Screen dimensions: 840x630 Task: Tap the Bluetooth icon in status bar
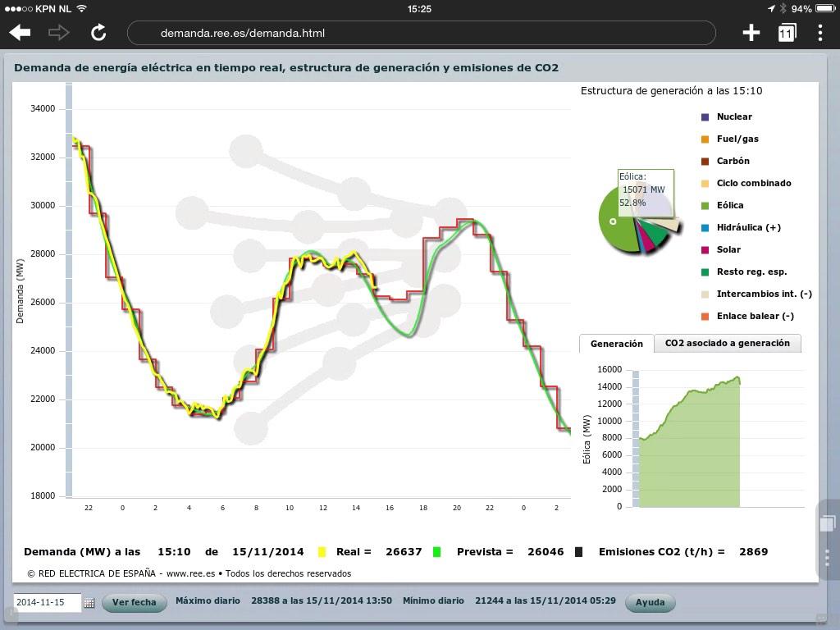(x=783, y=8)
